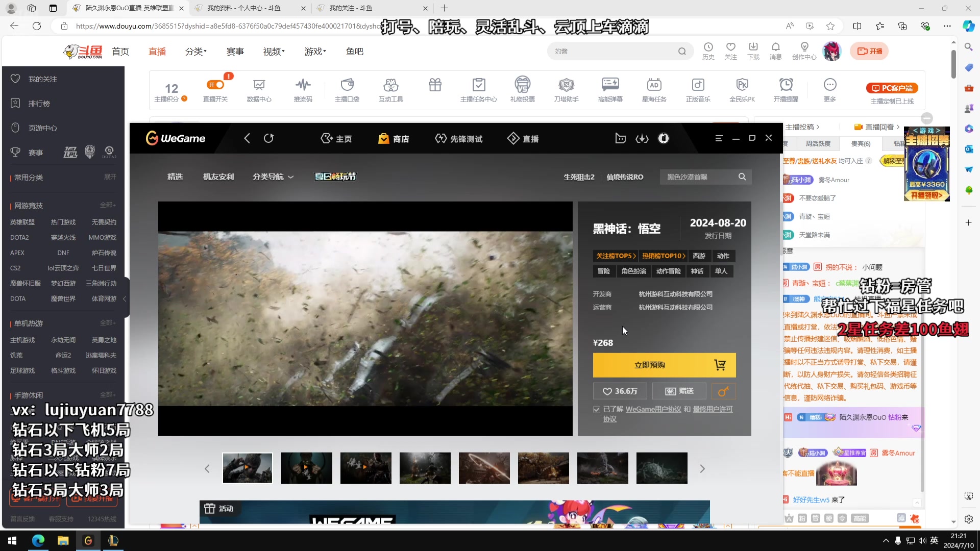980x551 pixels.
Task: Expand 更多 streamer tools
Action: tap(830, 90)
